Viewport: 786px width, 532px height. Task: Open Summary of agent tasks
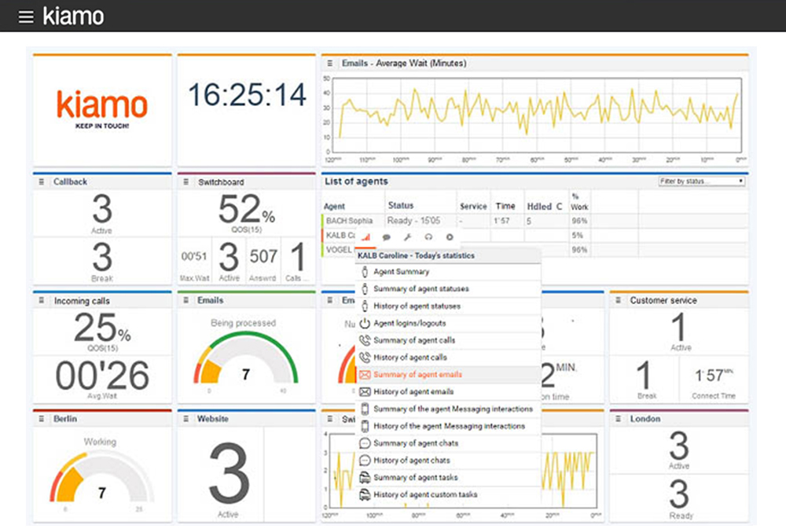pyautogui.click(x=448, y=478)
